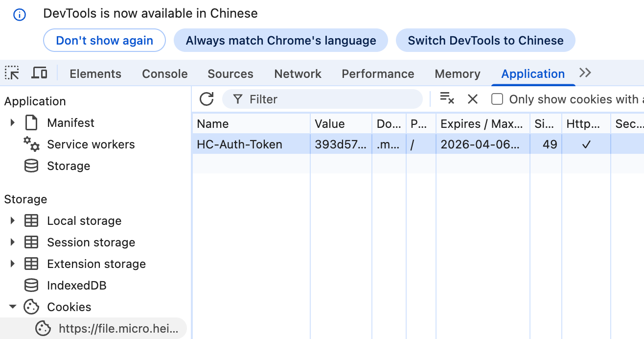644x339 pixels.
Task: Click the Sec... column header
Action: pyautogui.click(x=627, y=124)
